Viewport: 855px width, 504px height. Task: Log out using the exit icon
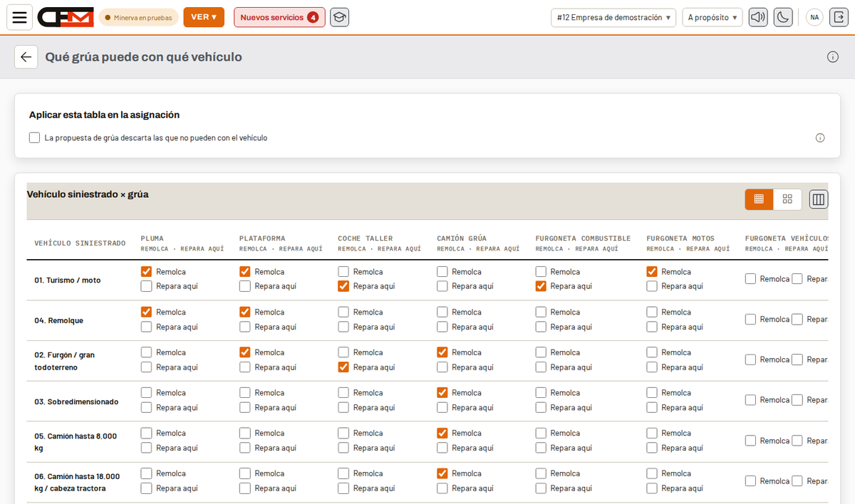pyautogui.click(x=837, y=17)
